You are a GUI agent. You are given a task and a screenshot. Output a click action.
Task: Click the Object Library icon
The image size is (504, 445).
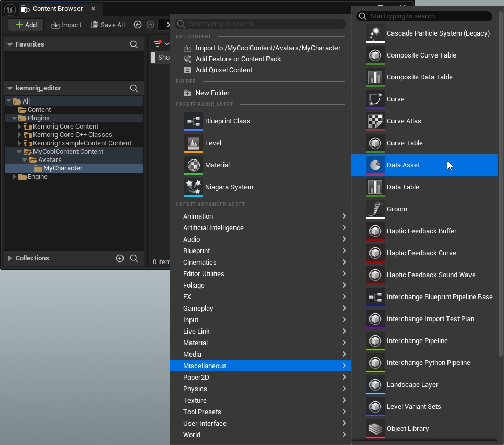375,429
